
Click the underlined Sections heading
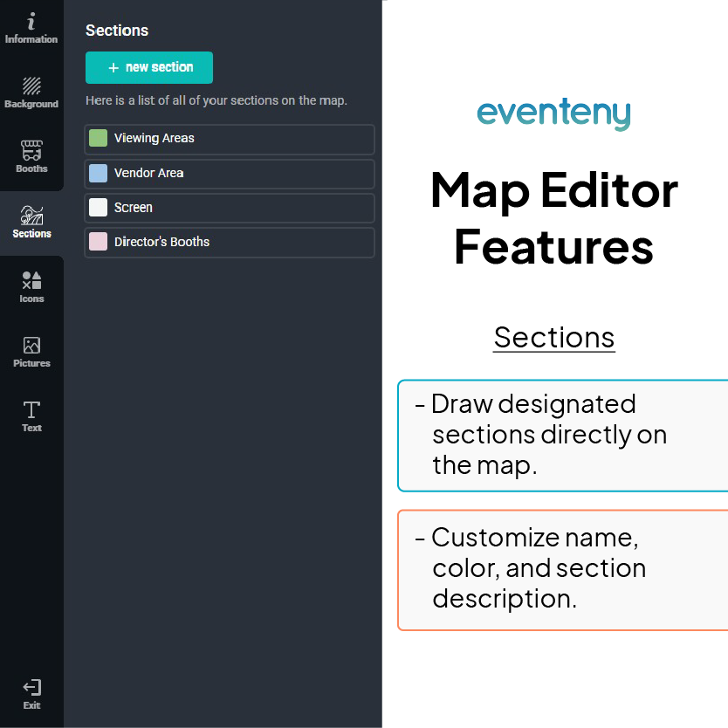[x=554, y=338]
